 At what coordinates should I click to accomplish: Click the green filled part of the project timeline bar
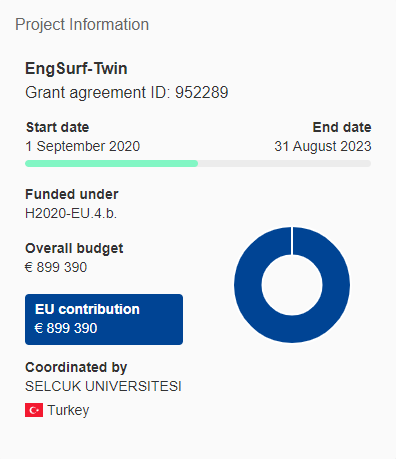coord(111,163)
